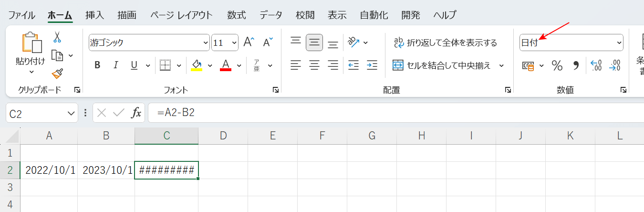Toggle 折り返して全体を表示する wrap text
This screenshot has width=644, height=212.
445,43
